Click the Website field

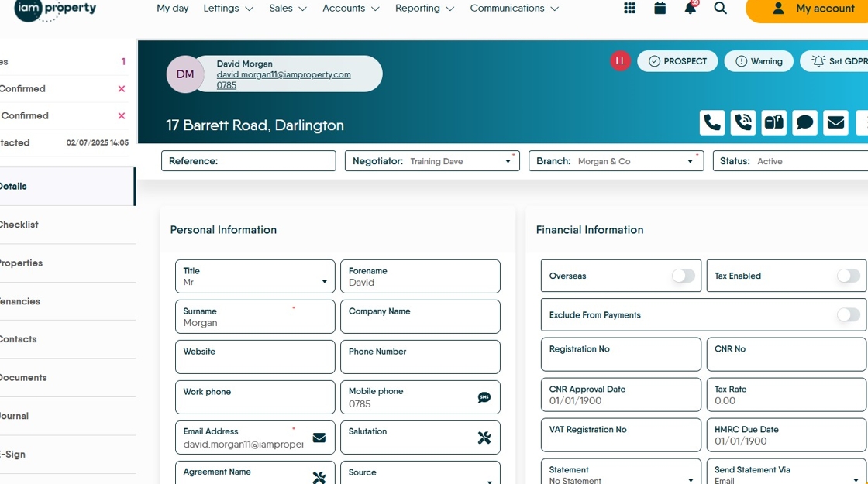pyautogui.click(x=255, y=357)
